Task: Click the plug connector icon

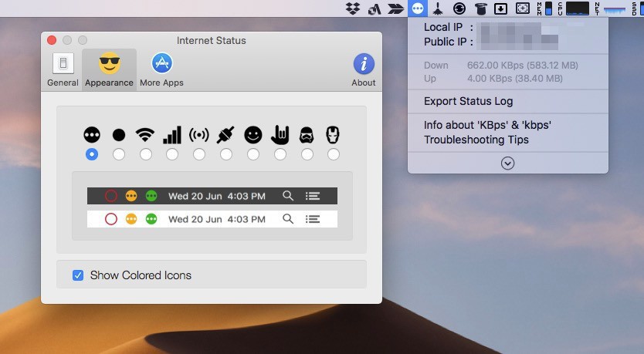Action: (225, 135)
